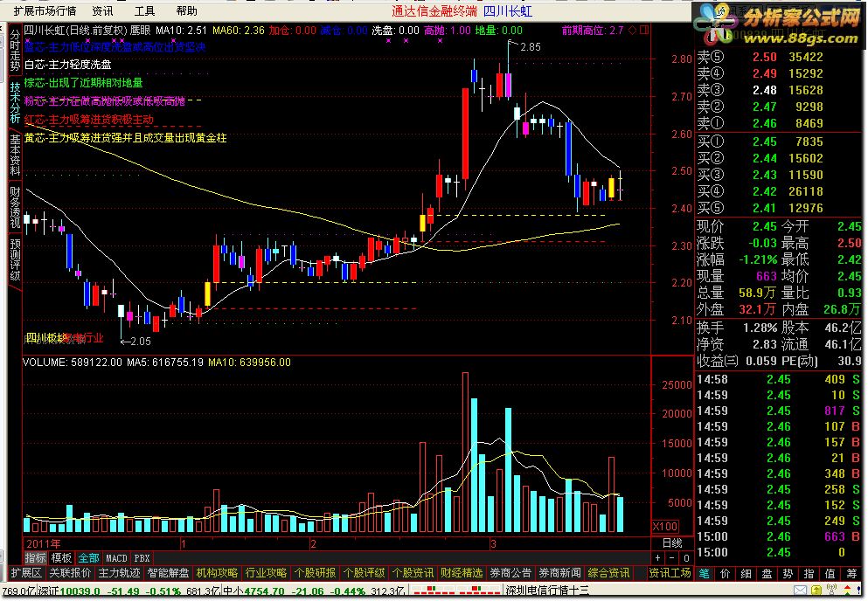Open the 主力轨迹 bottom tab
This screenshot has width=868, height=601.
point(119,573)
